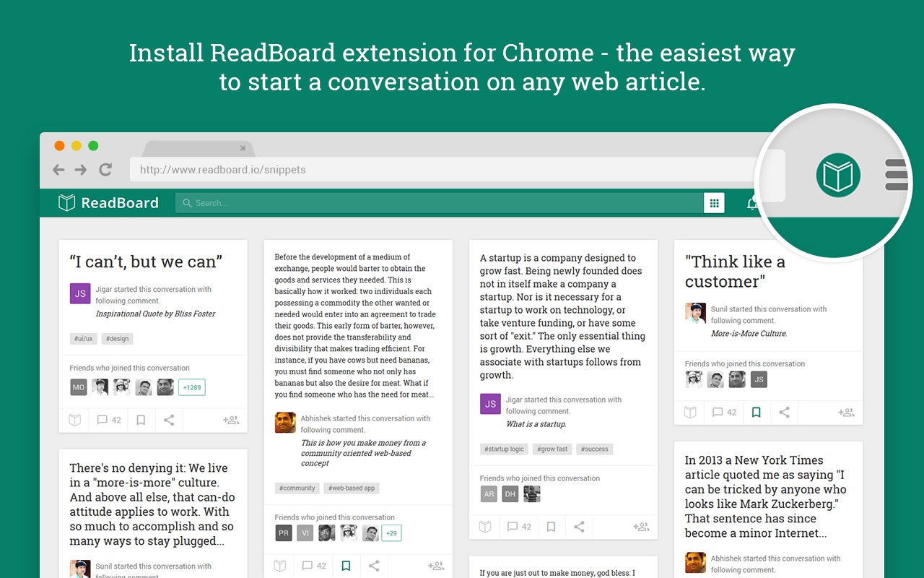Screen dimensions: 924x578
Task: Click "Inspirational Quote by Bliss Foster" comment
Action: click(155, 314)
